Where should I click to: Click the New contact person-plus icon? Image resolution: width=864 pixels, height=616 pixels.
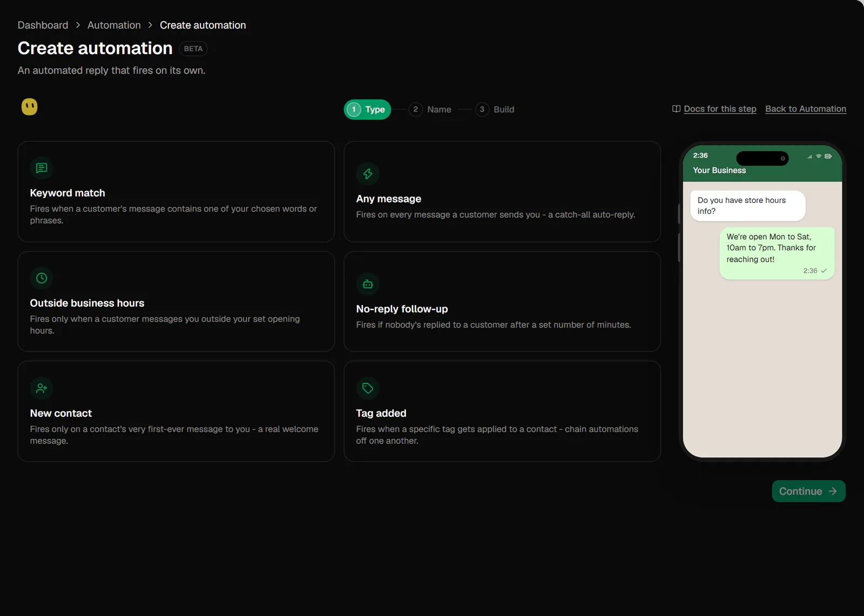point(42,388)
